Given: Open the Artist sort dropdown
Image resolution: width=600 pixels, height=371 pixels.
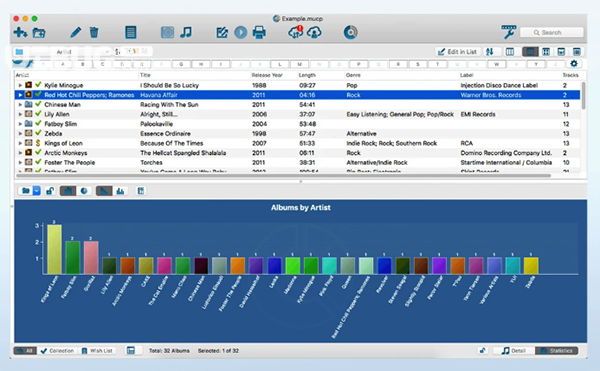Looking at the screenshot, I should (x=82, y=52).
